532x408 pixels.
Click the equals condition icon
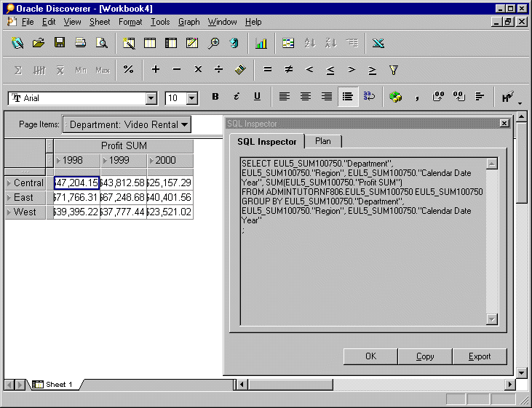(267, 70)
